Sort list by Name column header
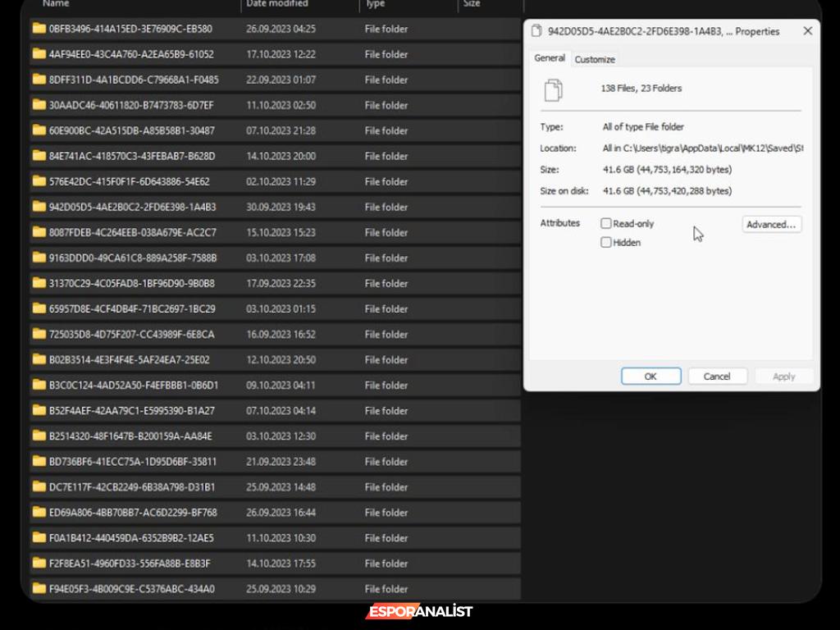Image resolution: width=840 pixels, height=630 pixels. tap(56, 4)
